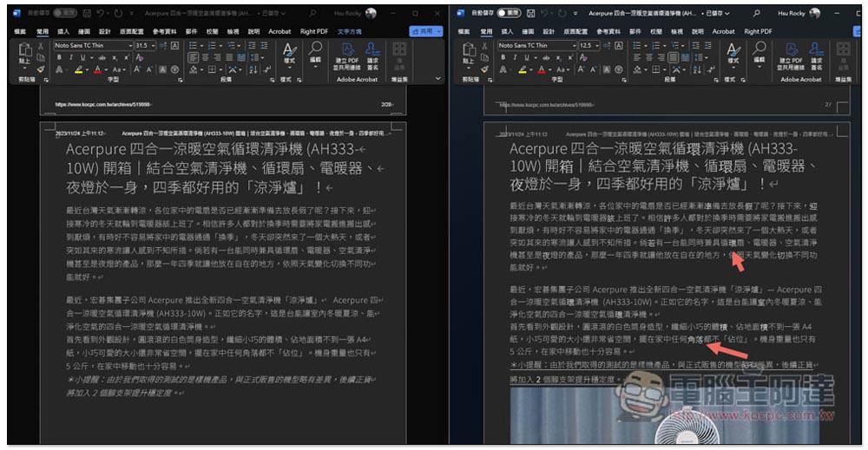Open highlight color dropdown arrow in right window
The image size is (868, 450).
pos(530,70)
